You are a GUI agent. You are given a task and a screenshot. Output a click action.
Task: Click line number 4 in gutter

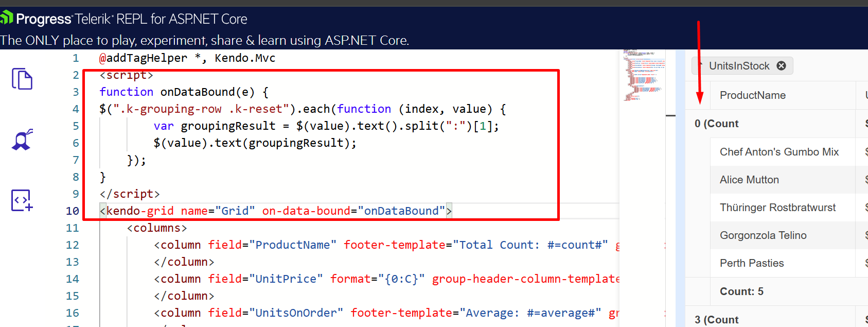[x=76, y=109]
